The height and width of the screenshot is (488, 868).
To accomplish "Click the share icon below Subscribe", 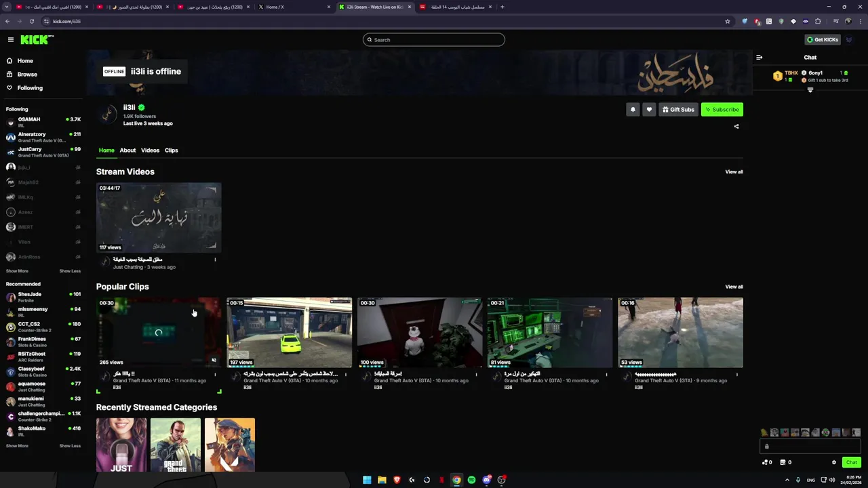I will (x=736, y=126).
